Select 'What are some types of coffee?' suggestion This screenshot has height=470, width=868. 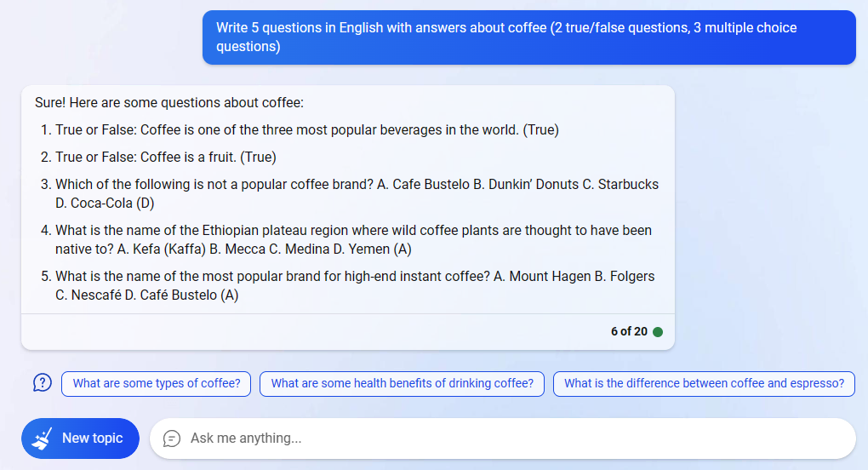[157, 383]
